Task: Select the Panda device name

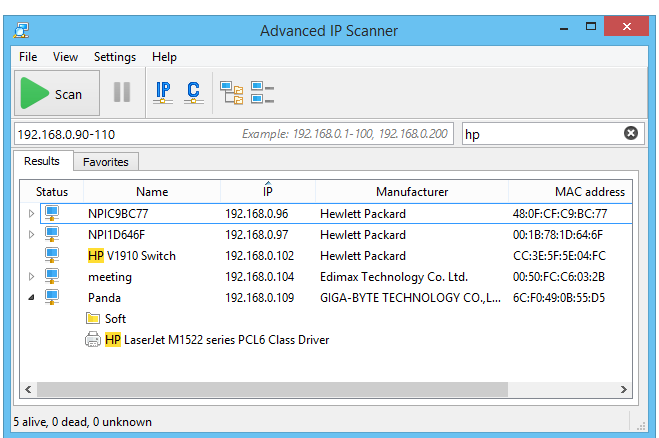Action: pos(104,298)
